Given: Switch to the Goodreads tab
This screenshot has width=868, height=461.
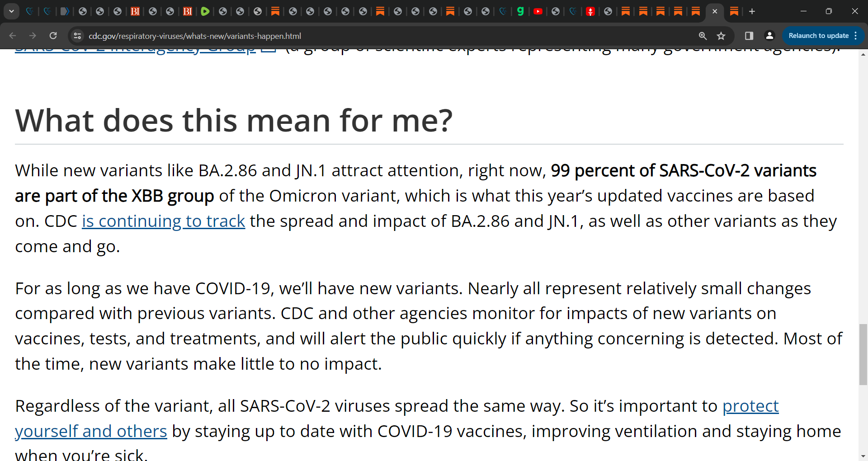Looking at the screenshot, I should (520, 12).
